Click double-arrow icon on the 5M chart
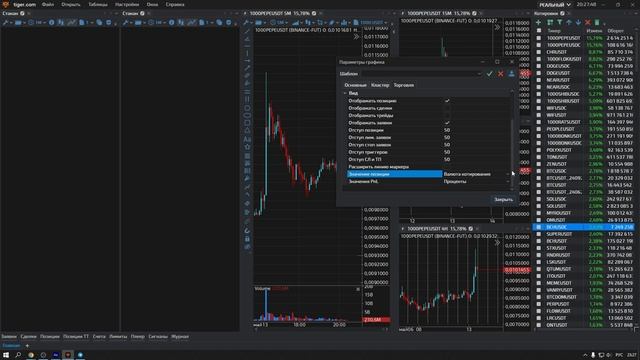 pyautogui.click(x=356, y=37)
